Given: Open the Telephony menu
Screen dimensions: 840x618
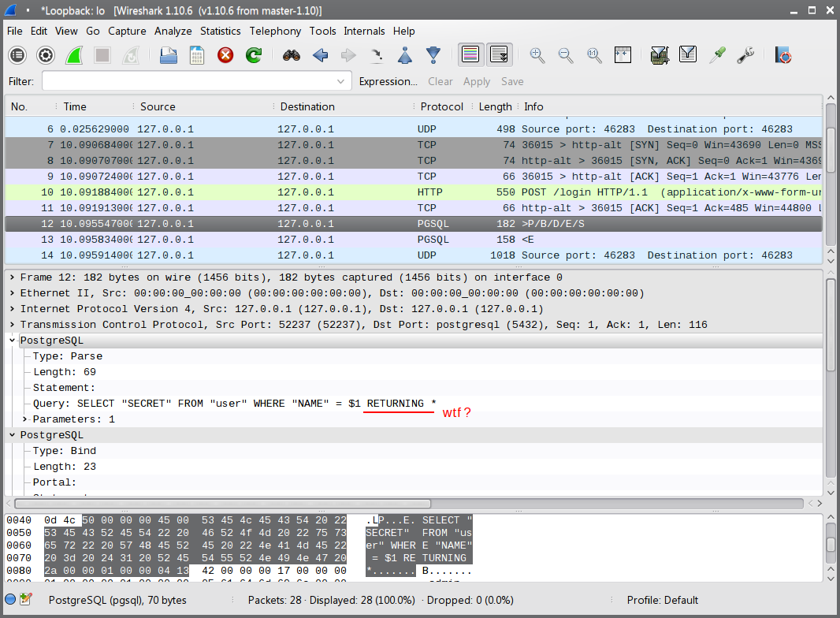Looking at the screenshot, I should (275, 31).
